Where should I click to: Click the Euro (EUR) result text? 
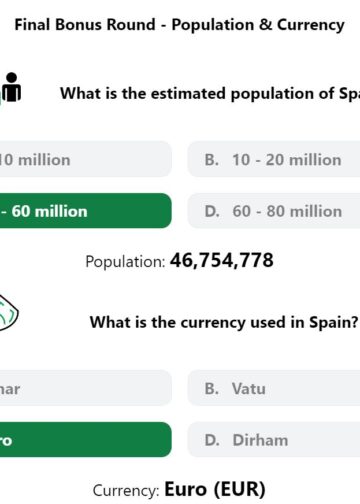(215, 489)
